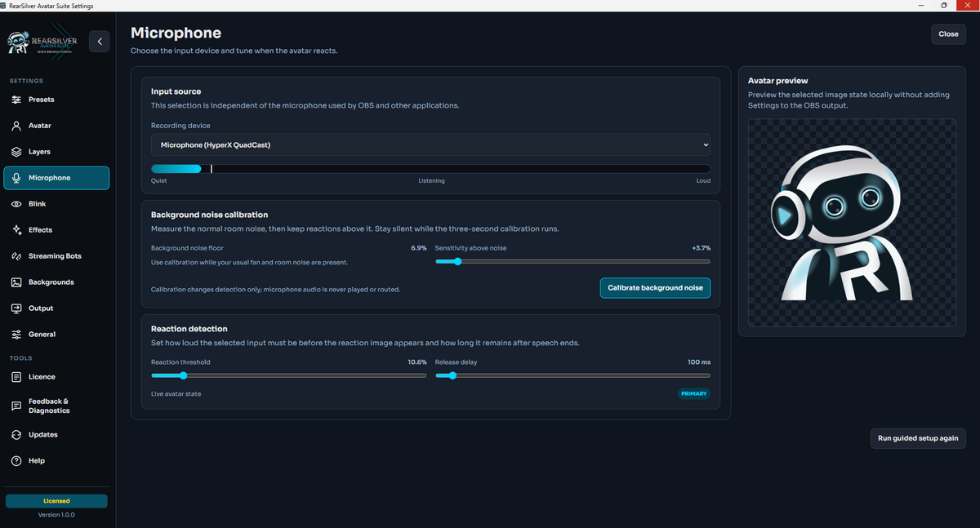
Task: Open the Backgrounds image icon
Action: point(16,282)
